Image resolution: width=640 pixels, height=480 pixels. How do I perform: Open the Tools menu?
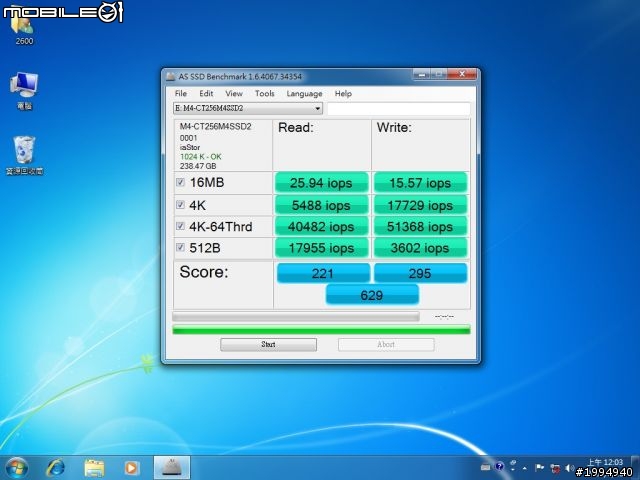tap(264, 93)
